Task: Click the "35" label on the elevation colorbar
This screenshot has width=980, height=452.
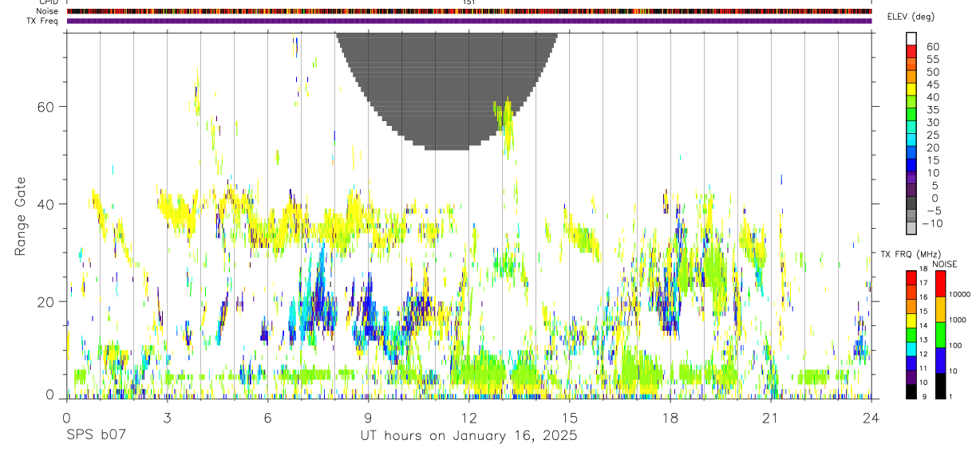Action: click(932, 110)
